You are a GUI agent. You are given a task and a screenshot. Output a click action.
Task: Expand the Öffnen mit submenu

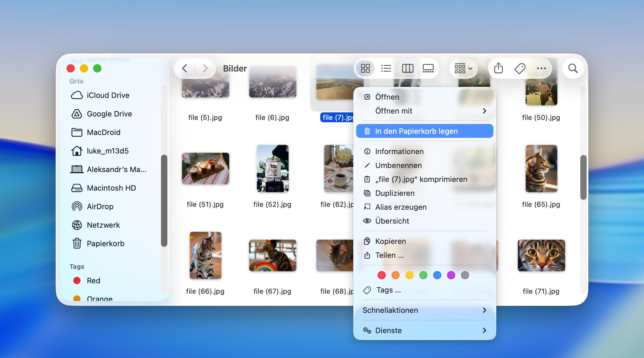(x=425, y=111)
